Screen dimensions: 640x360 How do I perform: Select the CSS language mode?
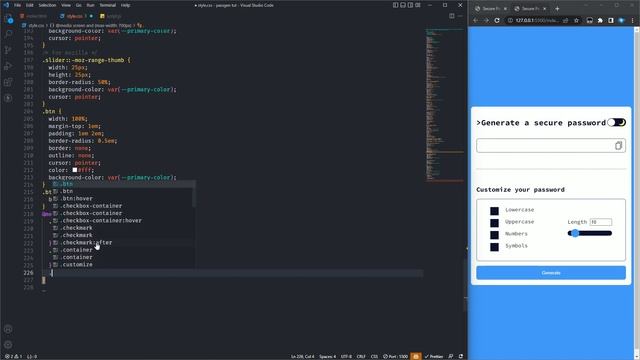tap(374, 356)
